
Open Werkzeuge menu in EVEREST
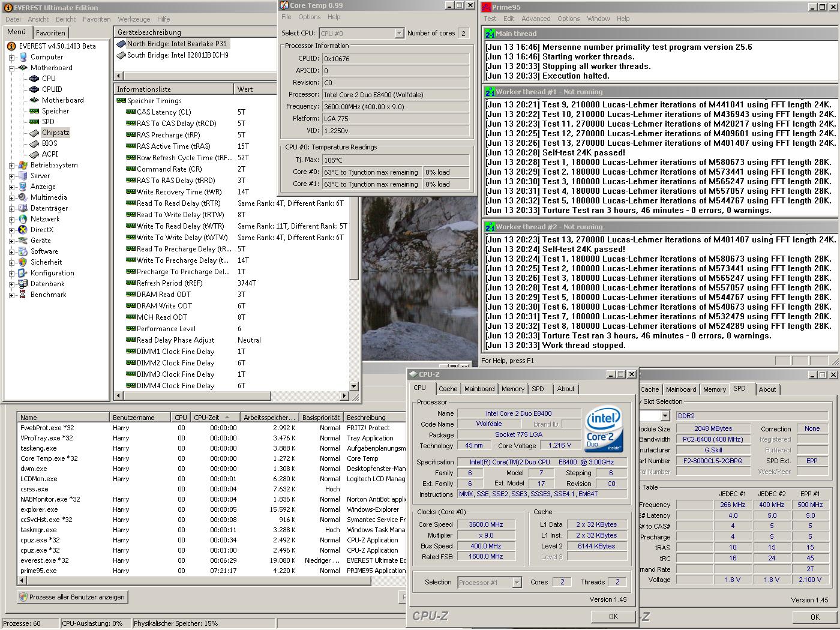(x=134, y=19)
